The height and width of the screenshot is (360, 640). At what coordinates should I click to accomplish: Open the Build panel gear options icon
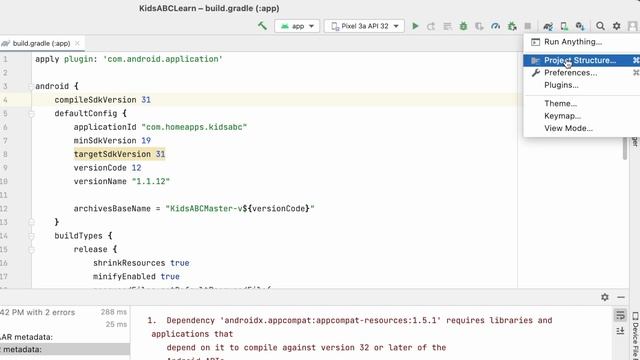604,297
